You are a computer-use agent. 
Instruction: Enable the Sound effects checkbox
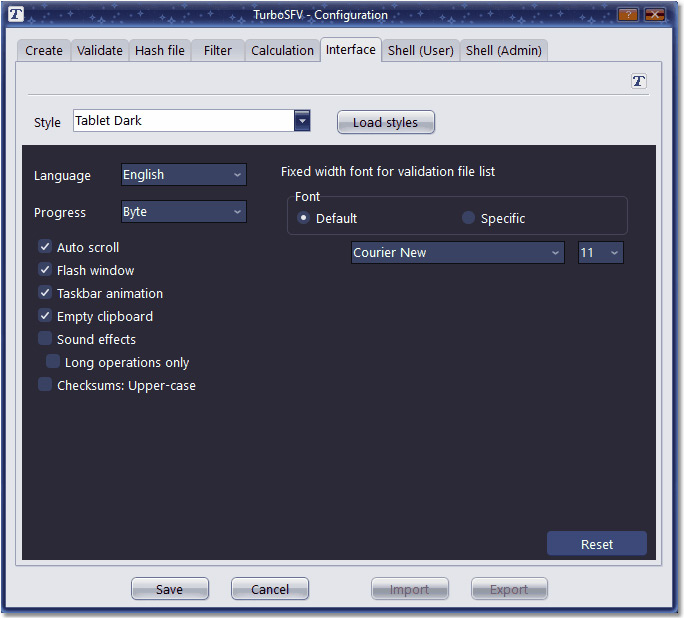pyautogui.click(x=45, y=338)
